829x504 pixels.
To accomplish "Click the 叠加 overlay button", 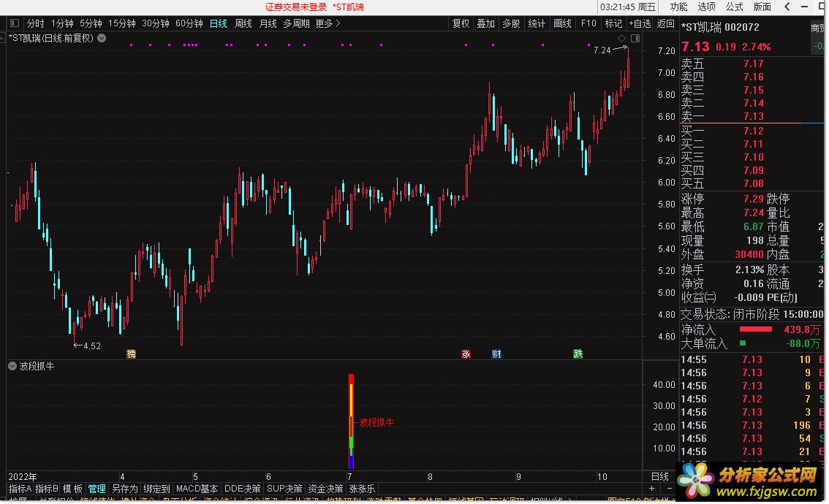I will (x=486, y=23).
